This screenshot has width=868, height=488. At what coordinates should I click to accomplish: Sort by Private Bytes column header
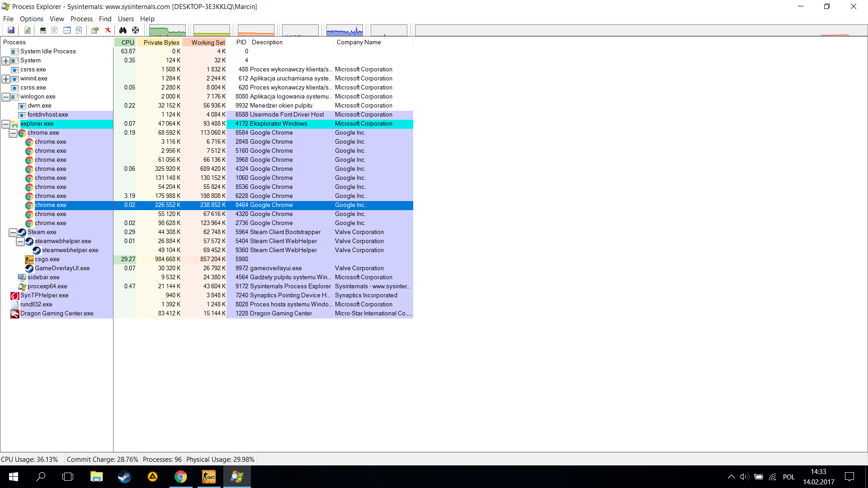tap(159, 42)
